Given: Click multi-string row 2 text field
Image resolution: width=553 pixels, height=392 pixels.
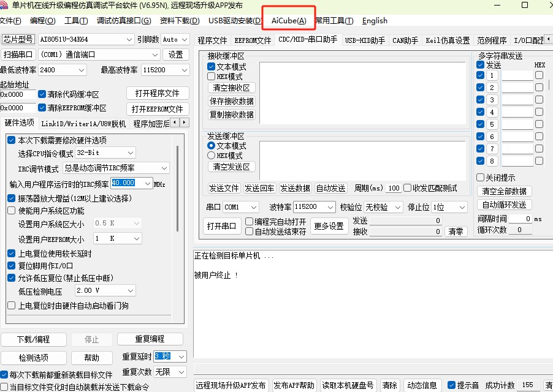Looking at the screenshot, I should coord(517,88).
